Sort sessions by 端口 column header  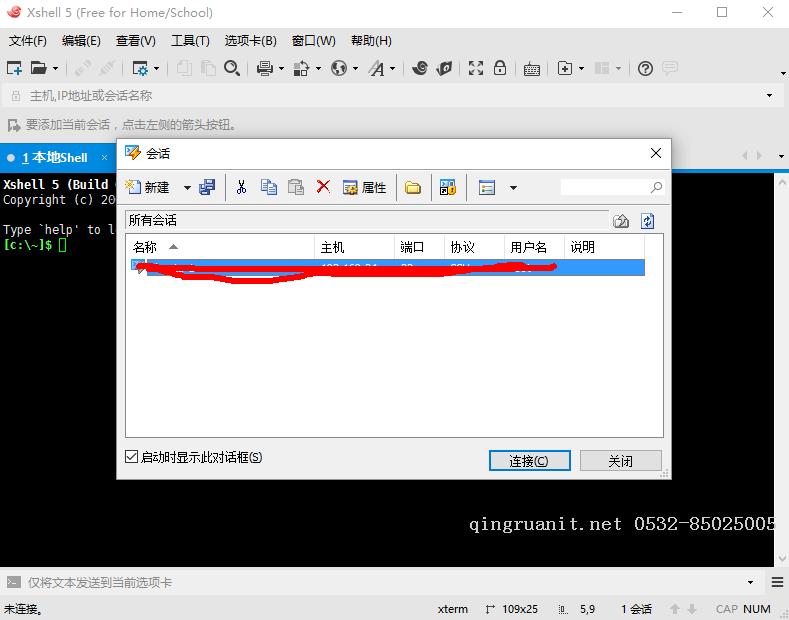[x=420, y=247]
